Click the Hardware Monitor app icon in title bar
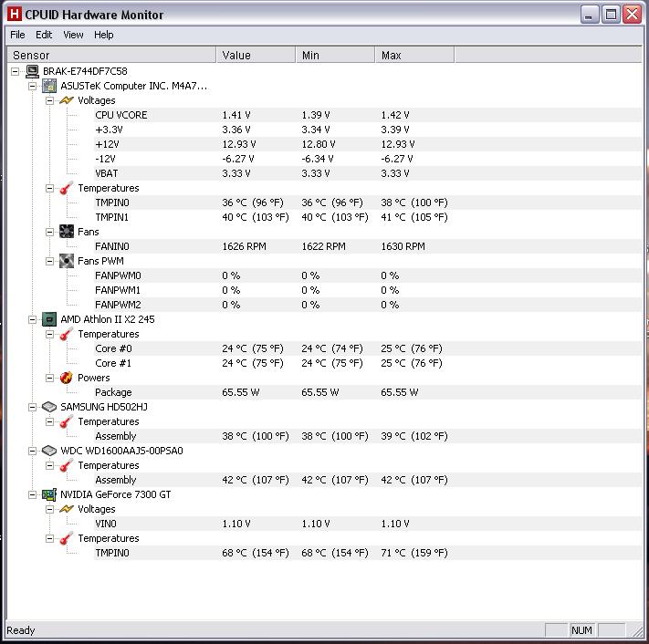 point(15,14)
